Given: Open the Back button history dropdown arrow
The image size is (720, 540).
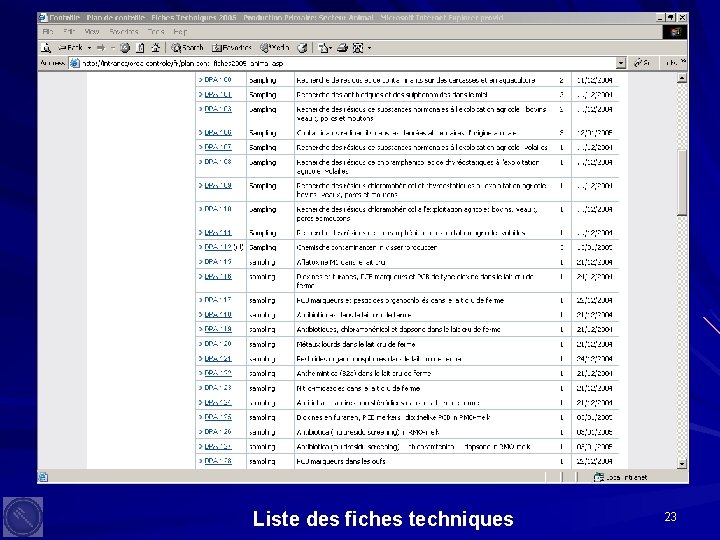Looking at the screenshot, I should [90, 48].
